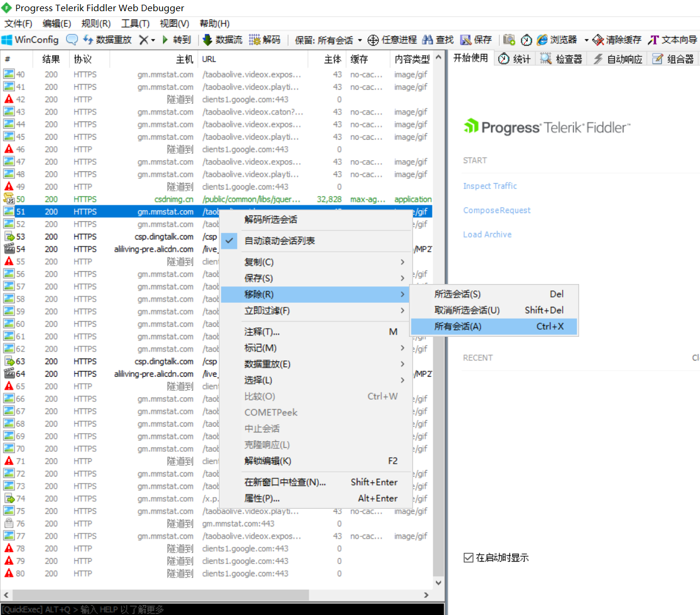This screenshot has height=615, width=700.
Task: Open the 规则(R) menu
Action: tap(96, 23)
